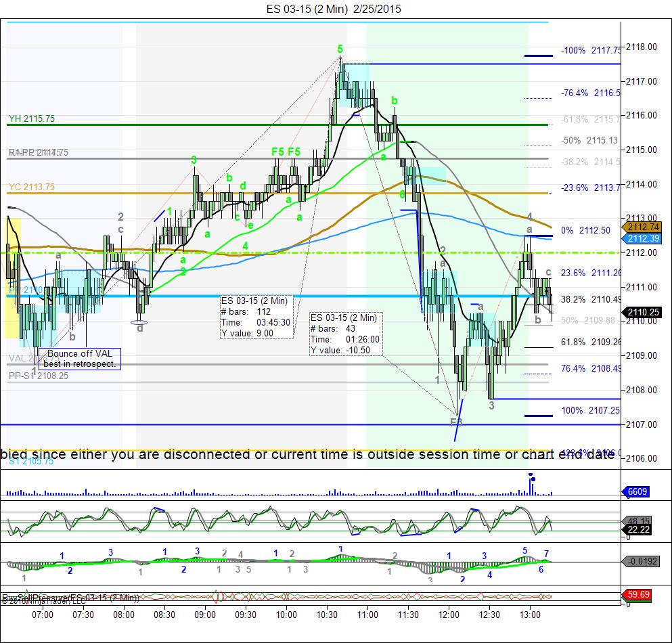Click the -50% 2115.13 Fibonacci label

[589, 141]
